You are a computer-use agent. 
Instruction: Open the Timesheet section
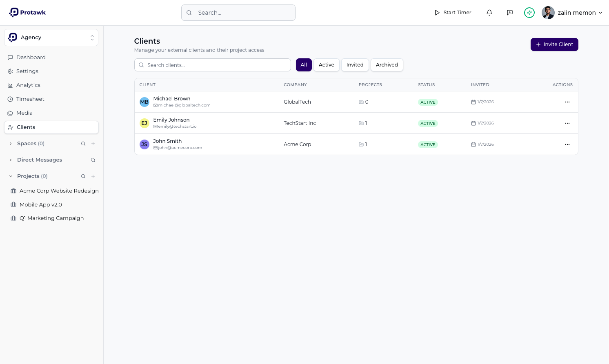[x=30, y=99]
